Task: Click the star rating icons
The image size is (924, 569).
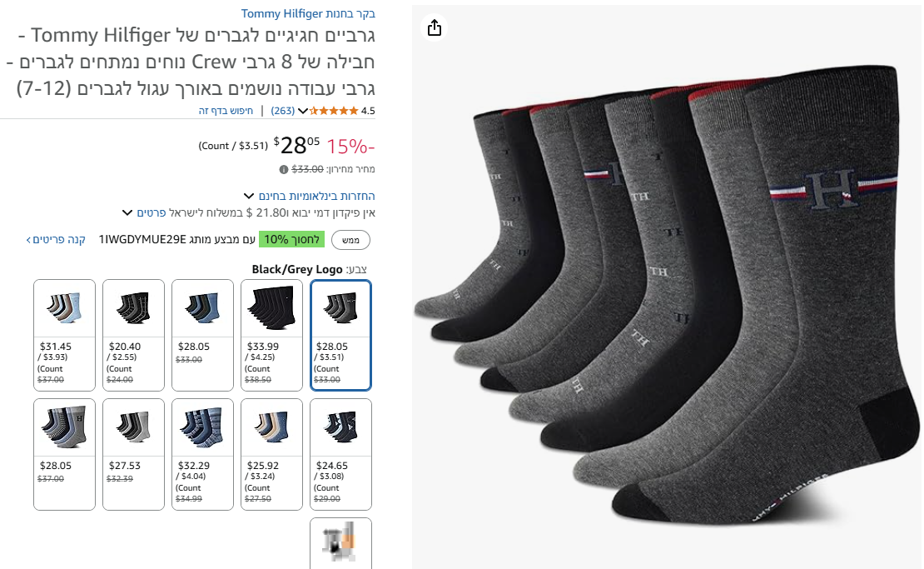Action: click(334, 111)
